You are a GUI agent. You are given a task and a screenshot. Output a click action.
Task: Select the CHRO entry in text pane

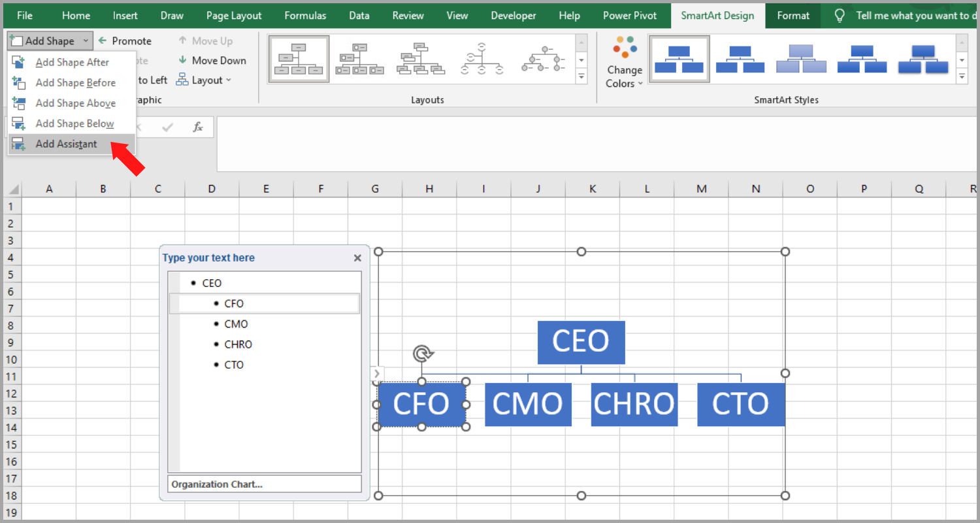[x=238, y=344]
